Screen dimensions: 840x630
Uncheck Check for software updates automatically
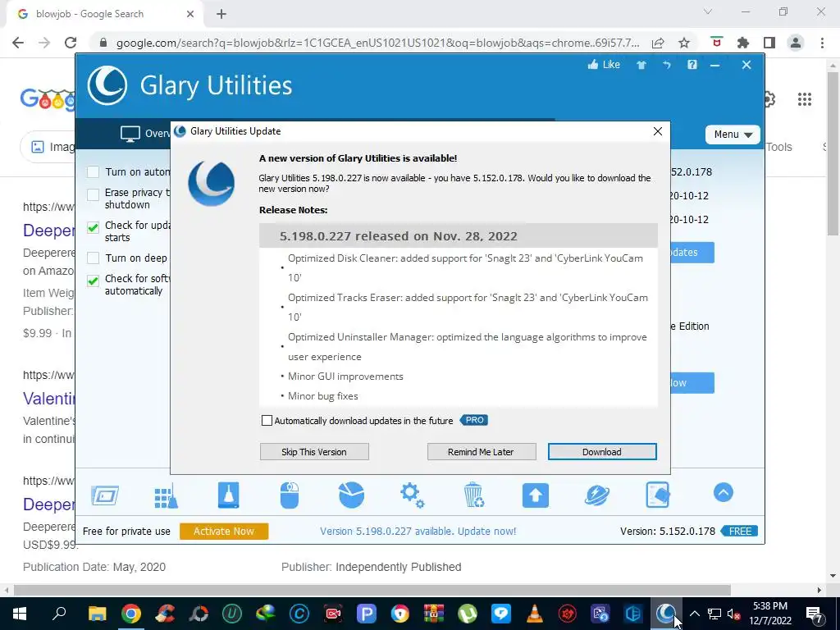[94, 281]
